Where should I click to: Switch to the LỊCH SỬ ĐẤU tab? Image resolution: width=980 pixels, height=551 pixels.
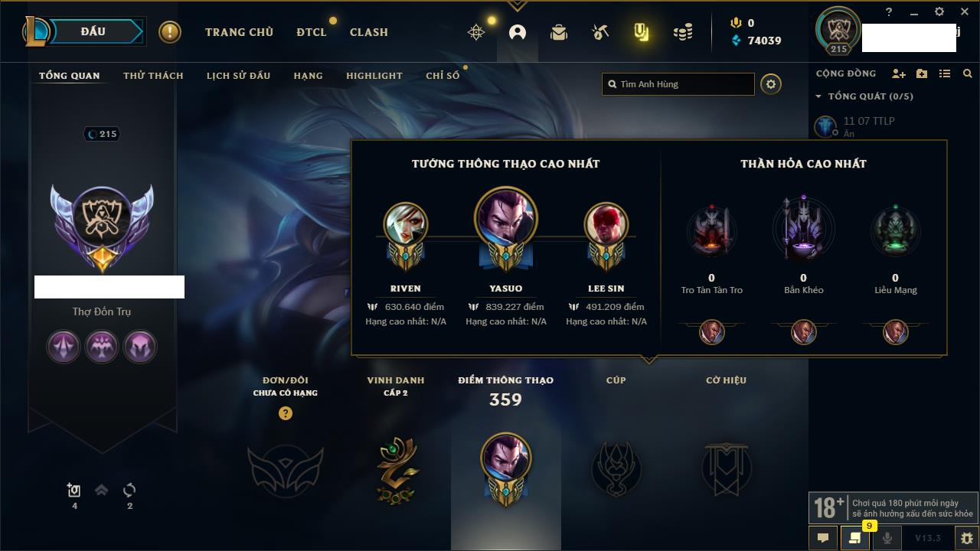point(238,76)
